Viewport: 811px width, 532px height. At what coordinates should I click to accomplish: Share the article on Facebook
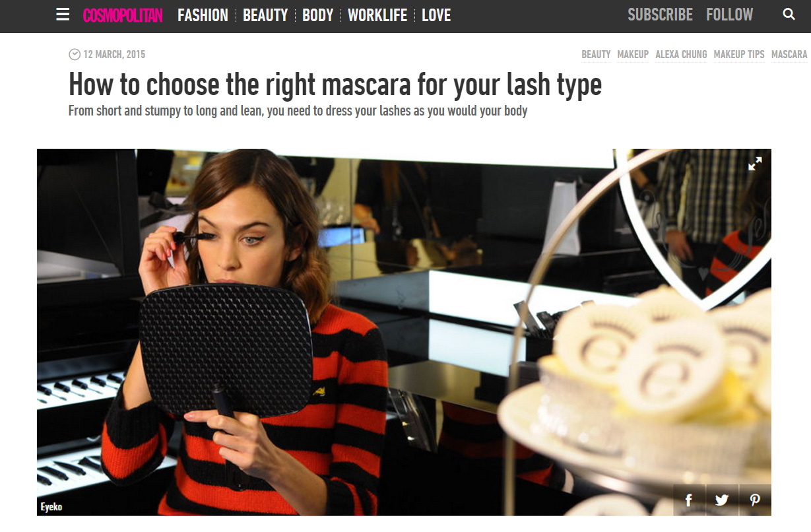click(689, 500)
